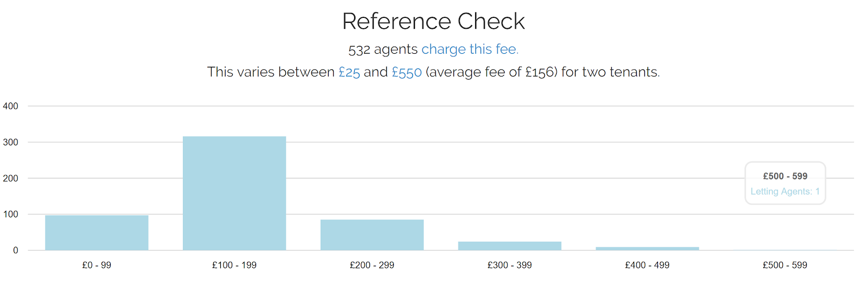The height and width of the screenshot is (289, 868).
Task: Click the 100 y-axis value
Action: (x=10, y=214)
